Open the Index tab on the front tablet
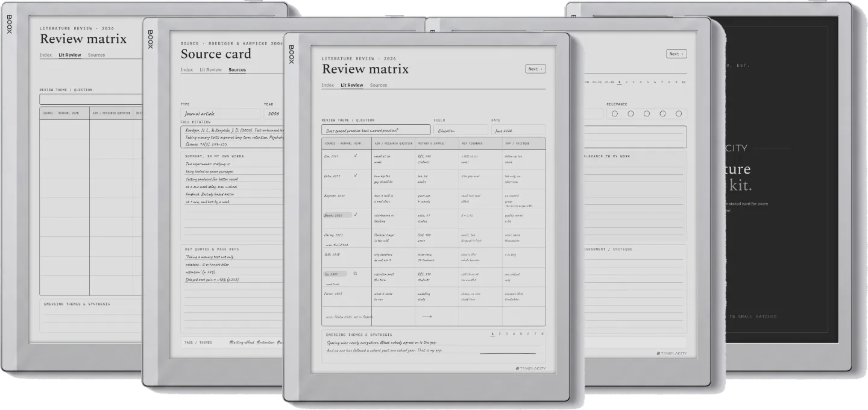868x410 pixels. pyautogui.click(x=328, y=85)
